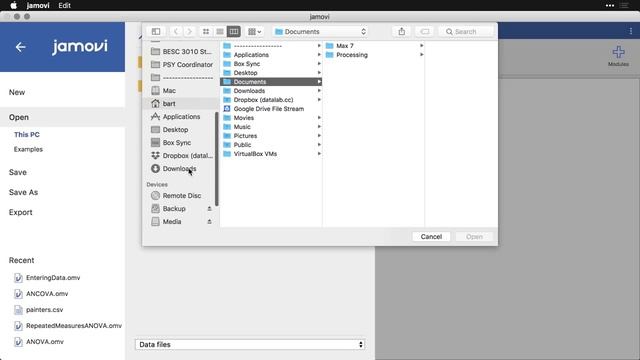This screenshot has width=640, height=360.
Task: Switch to icon view in file dialog
Action: [206, 31]
